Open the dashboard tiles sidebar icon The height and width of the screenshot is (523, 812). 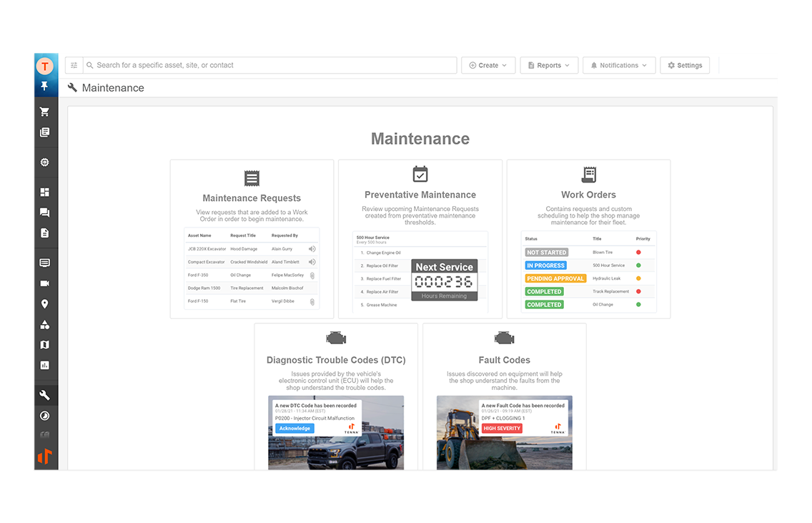click(44, 192)
